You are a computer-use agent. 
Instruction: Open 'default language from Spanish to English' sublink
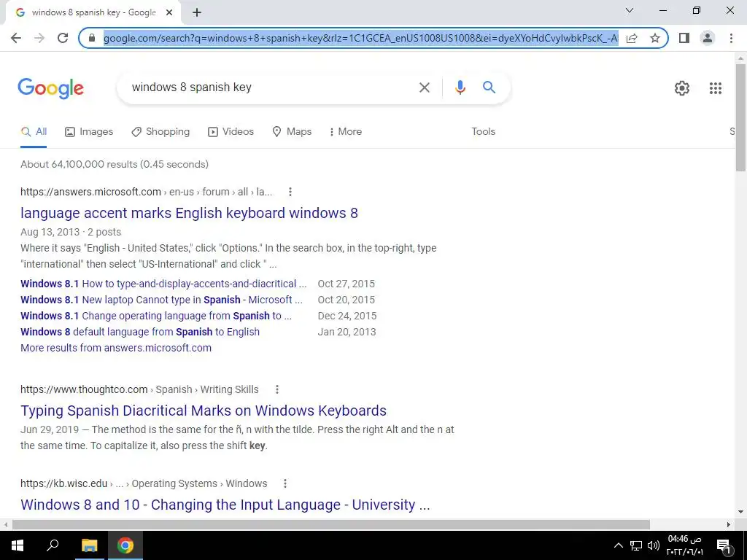[140, 332]
